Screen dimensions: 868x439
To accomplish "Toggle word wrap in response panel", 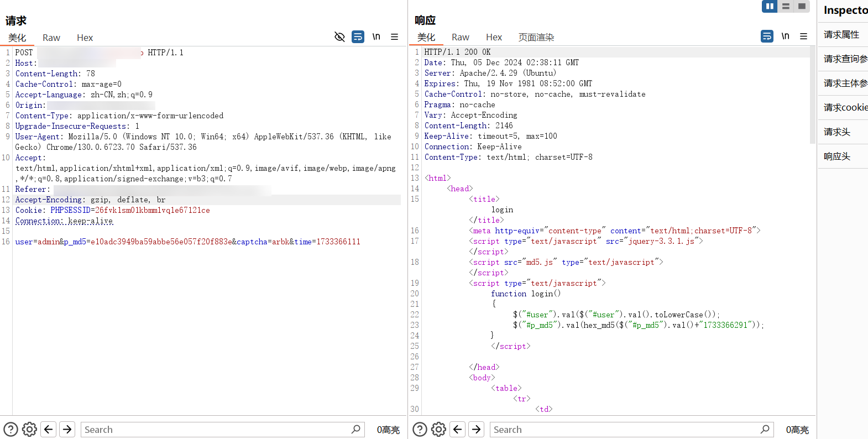I will (x=767, y=36).
